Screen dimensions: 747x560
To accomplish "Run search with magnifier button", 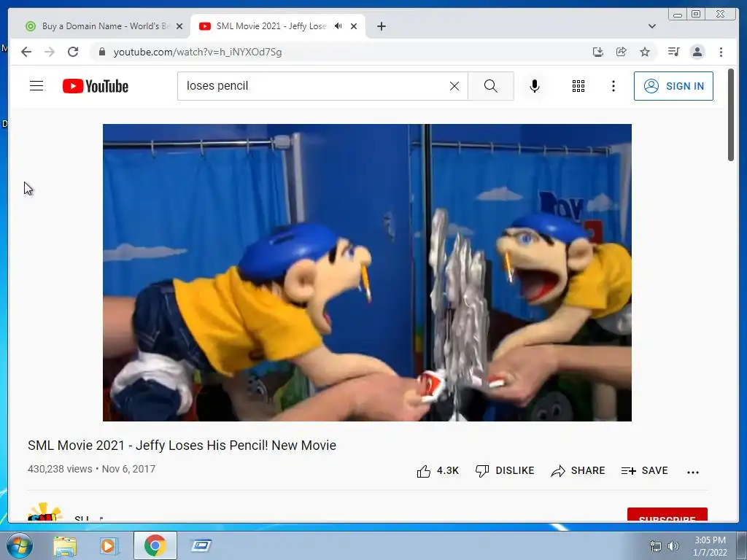I will [491, 86].
